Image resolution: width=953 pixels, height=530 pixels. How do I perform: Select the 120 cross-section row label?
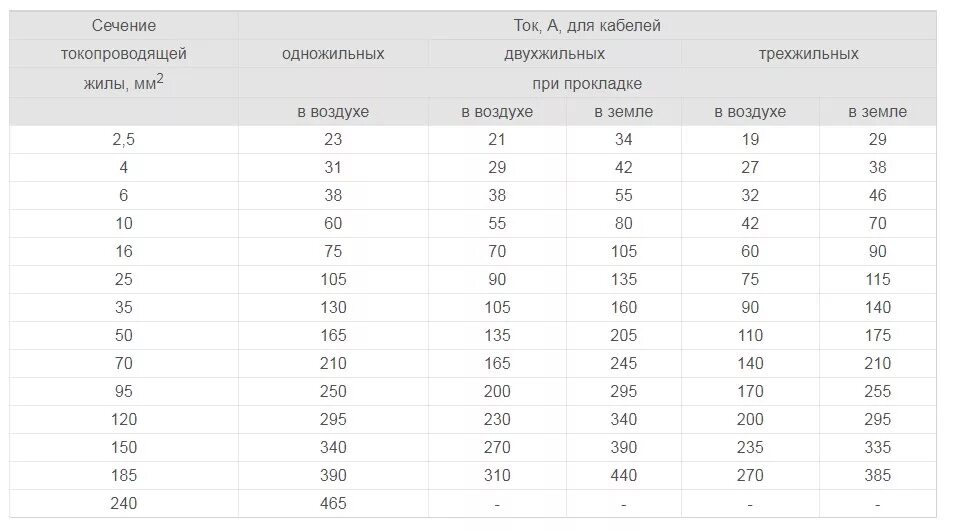pos(123,419)
